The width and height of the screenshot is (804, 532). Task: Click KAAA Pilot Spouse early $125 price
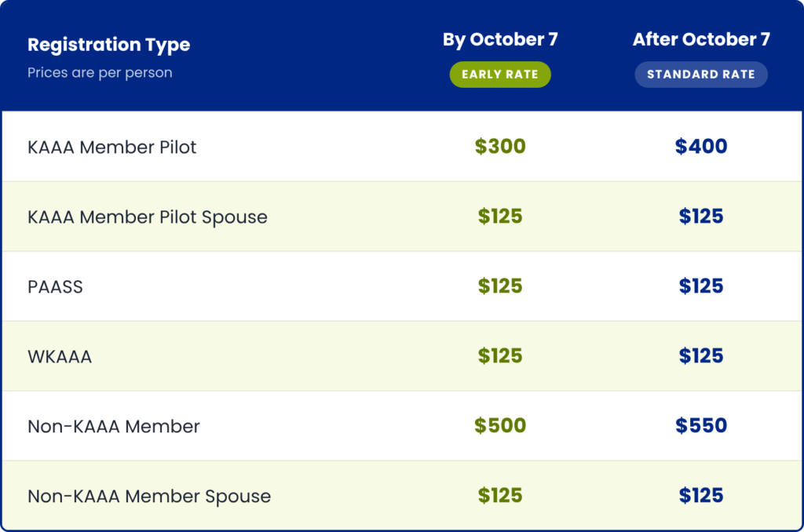tap(500, 217)
